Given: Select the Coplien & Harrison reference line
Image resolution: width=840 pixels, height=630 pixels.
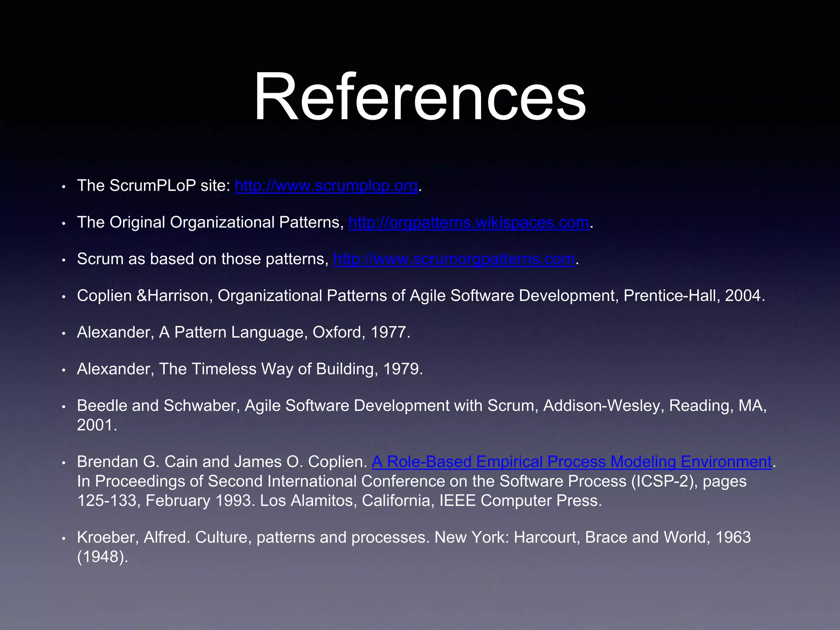Looking at the screenshot, I should (421, 296).
